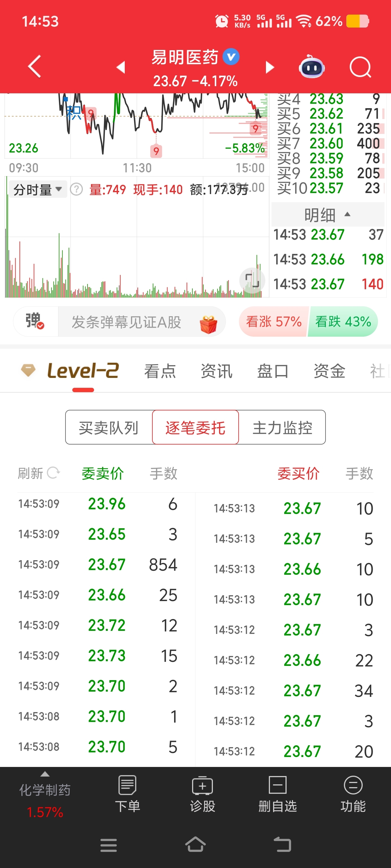Switch to 资讯 tab
The height and width of the screenshot is (868, 391).
pos(216,371)
